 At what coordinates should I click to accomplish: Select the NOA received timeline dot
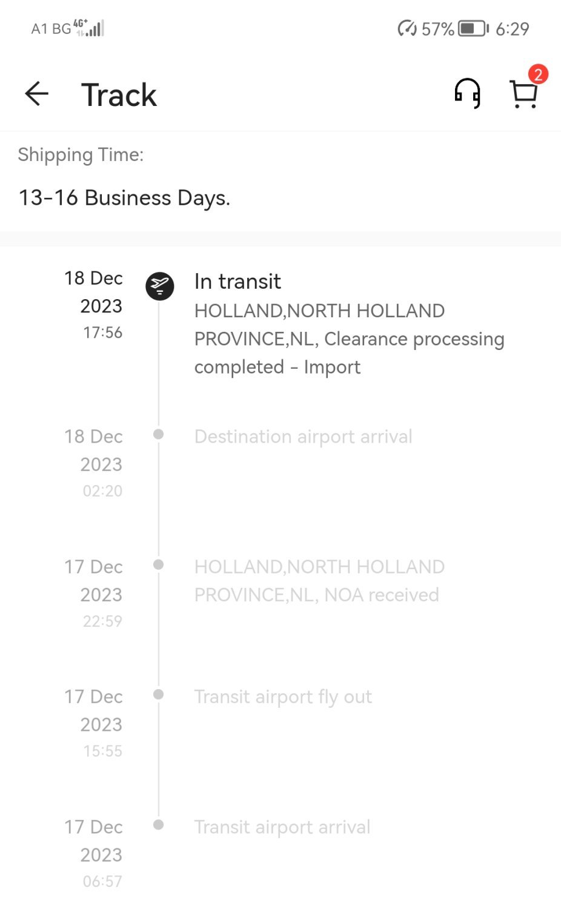pos(159,564)
